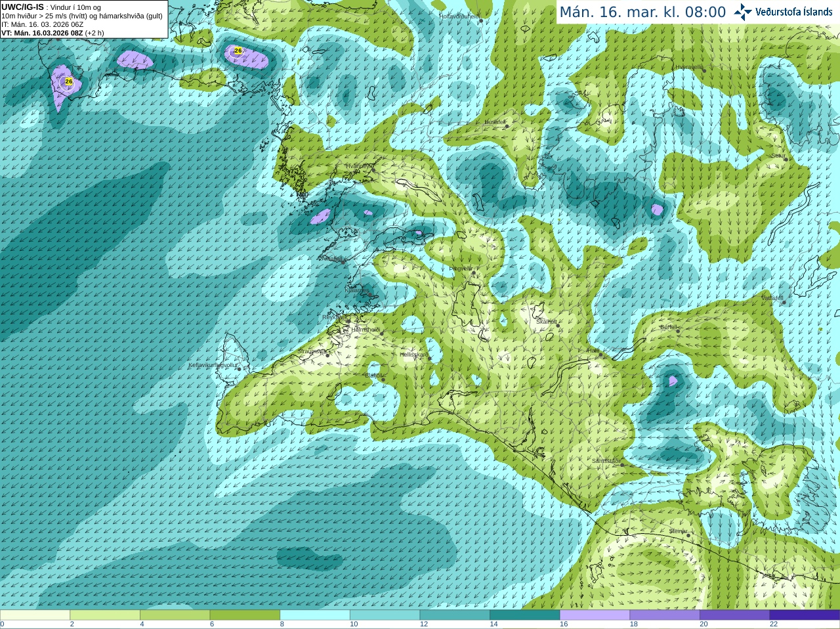Screen dimensions: 840x629
Task: Pick the 12–14 m/s teal legend swatch
Action: coord(455,615)
